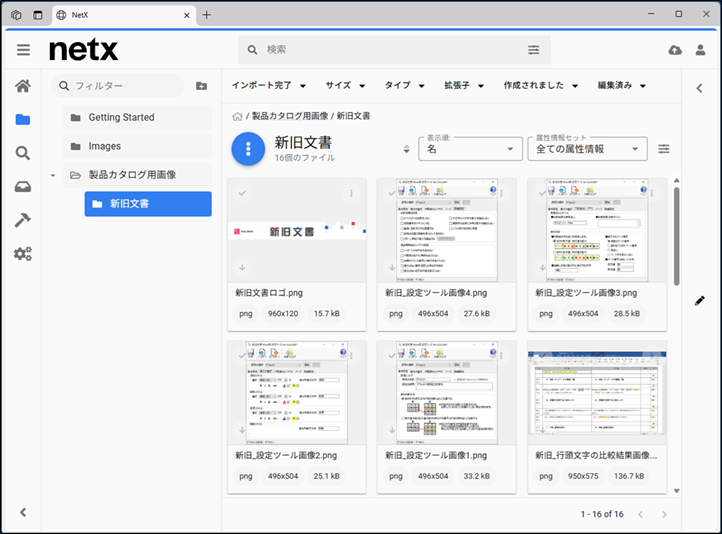Open the hamburger main menu
722x534 pixels.
tap(23, 50)
